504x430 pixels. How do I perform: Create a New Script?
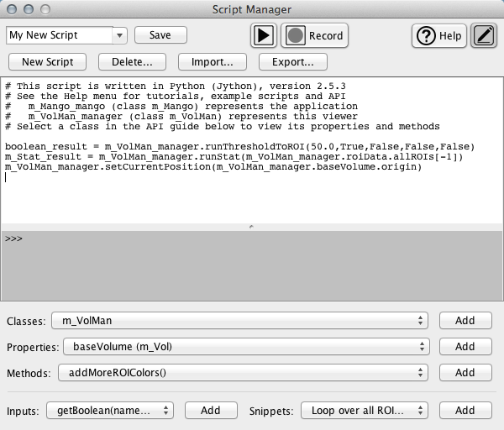click(48, 61)
